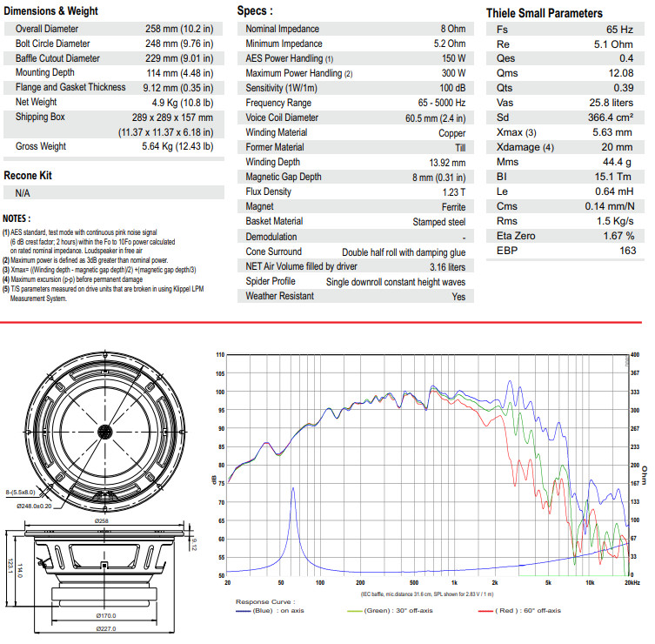Screen dimensions: 655x644
Task: Click 'Basket Material' value Stamped steel
Action: pyautogui.click(x=439, y=222)
